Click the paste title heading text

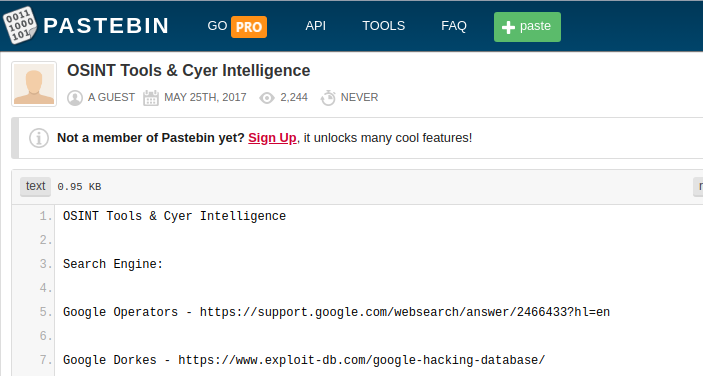188,71
